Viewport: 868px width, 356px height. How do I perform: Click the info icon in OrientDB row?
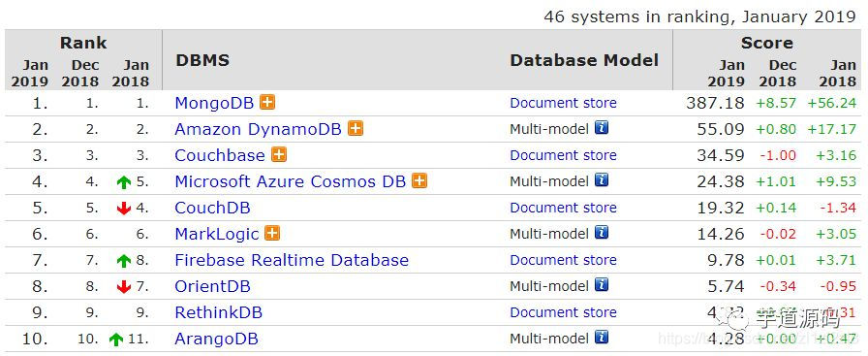[602, 285]
